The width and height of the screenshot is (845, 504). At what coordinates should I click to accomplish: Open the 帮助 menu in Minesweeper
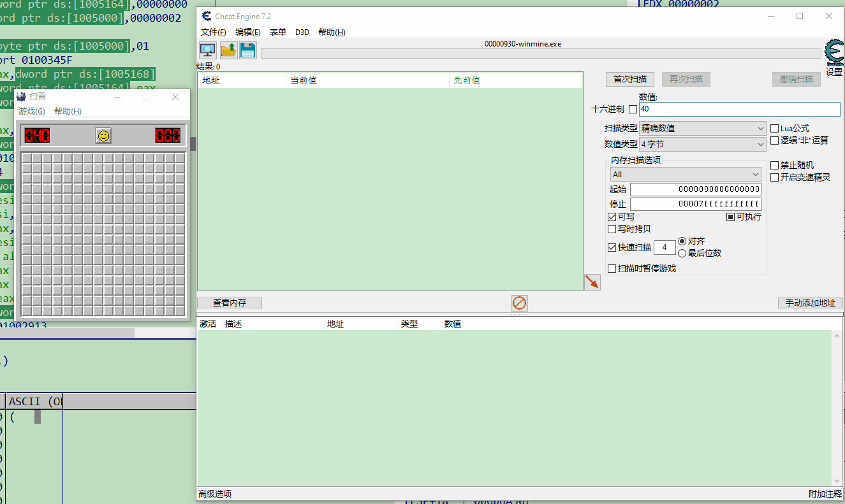(x=68, y=112)
